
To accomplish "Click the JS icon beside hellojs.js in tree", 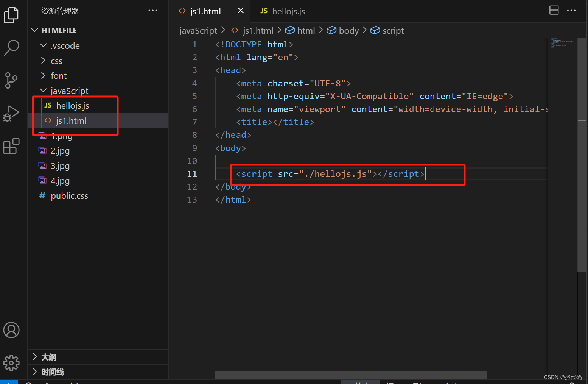I will tap(48, 105).
